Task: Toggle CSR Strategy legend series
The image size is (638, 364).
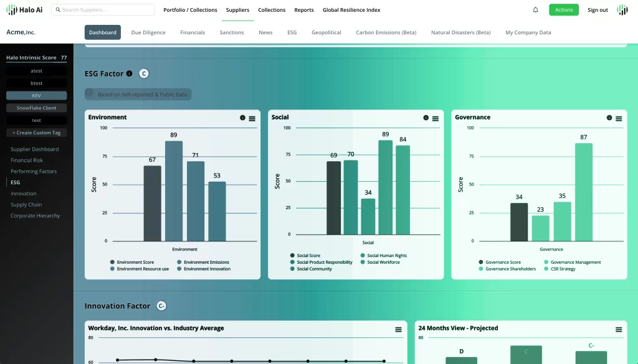Action: [x=563, y=269]
